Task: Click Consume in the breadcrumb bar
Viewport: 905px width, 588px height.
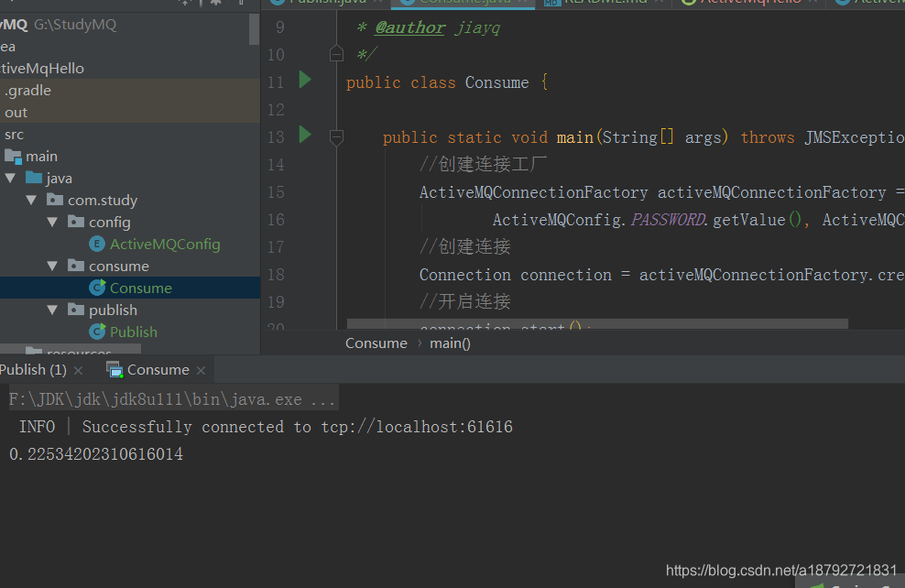Action: (x=376, y=343)
